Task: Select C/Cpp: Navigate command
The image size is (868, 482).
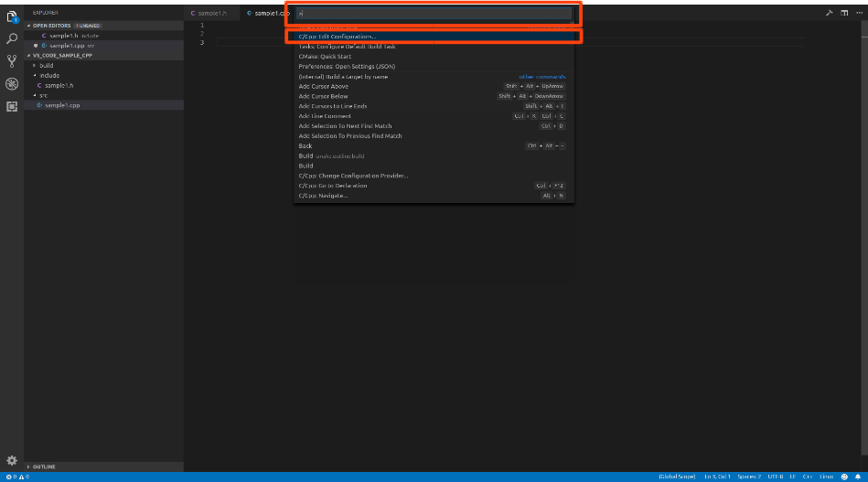Action: [434, 196]
